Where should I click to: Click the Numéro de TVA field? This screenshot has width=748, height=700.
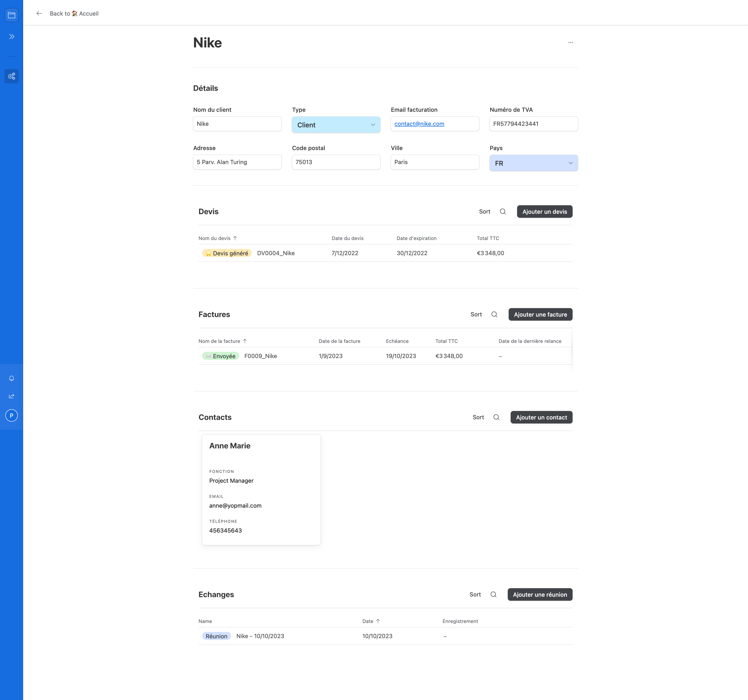(533, 124)
